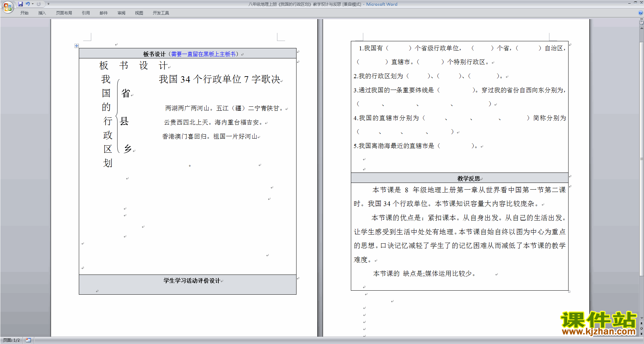Open the undo history dropdown arrow

click(33, 4)
